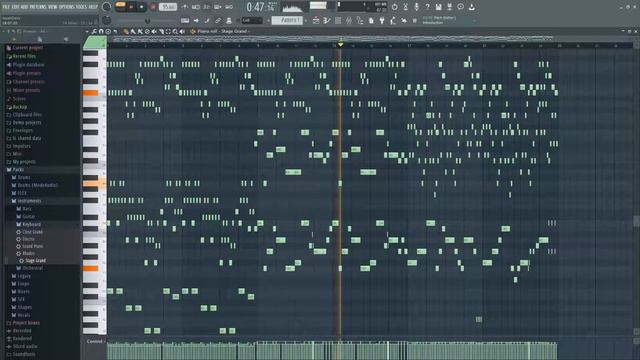Open the piano roll options menu arrow
Image resolution: width=640 pixels, height=360 pixels.
(87, 31)
